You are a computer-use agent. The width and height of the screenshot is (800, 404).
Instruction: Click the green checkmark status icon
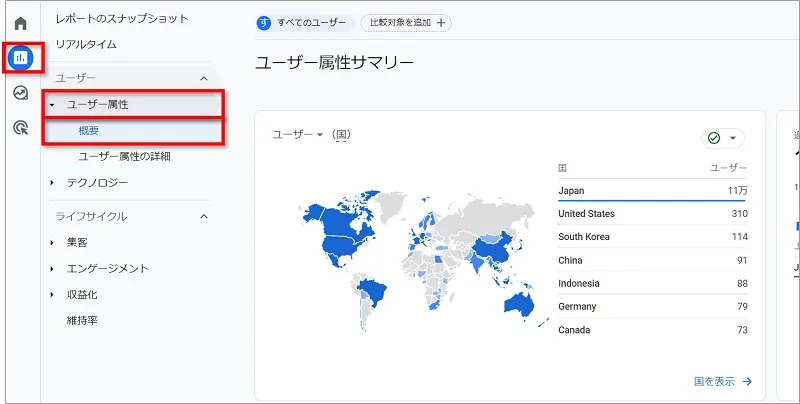click(x=714, y=138)
